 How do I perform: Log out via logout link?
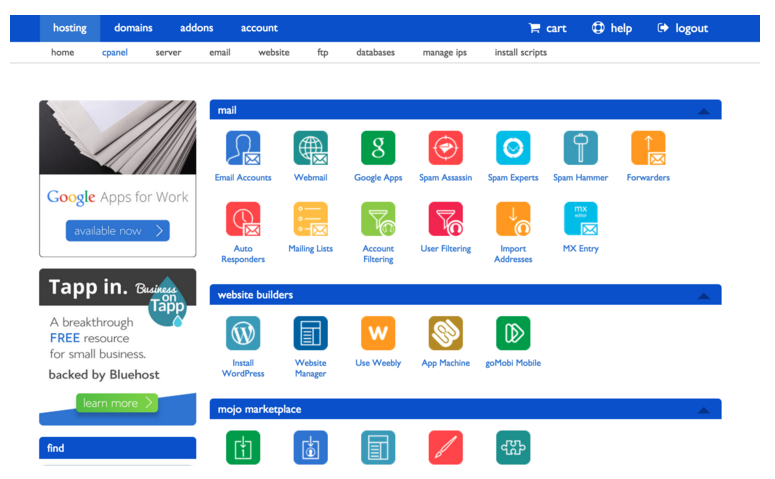683,28
